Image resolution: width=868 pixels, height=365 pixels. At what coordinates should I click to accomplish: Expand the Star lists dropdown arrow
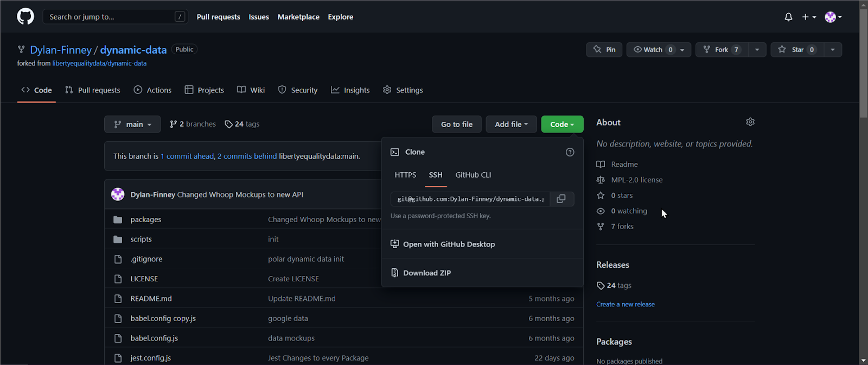pyautogui.click(x=832, y=49)
